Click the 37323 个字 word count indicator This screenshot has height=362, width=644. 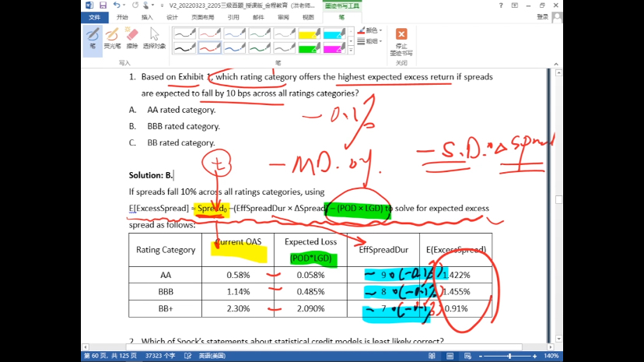point(140,356)
